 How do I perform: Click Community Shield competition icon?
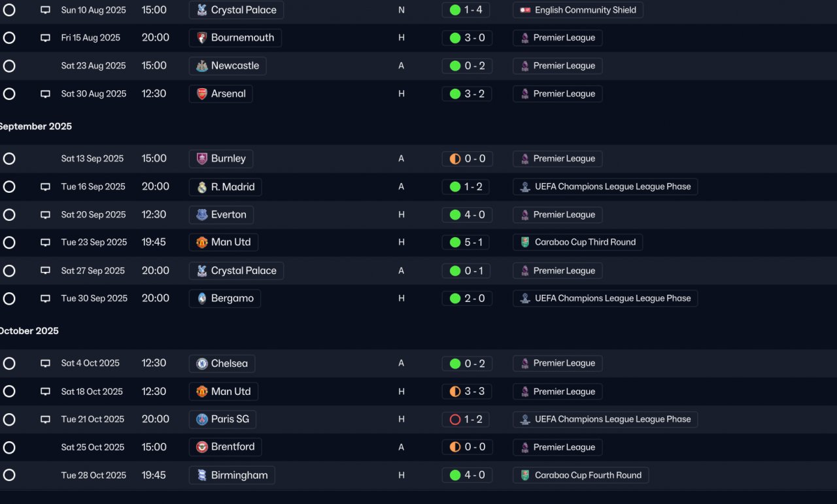pyautogui.click(x=525, y=10)
